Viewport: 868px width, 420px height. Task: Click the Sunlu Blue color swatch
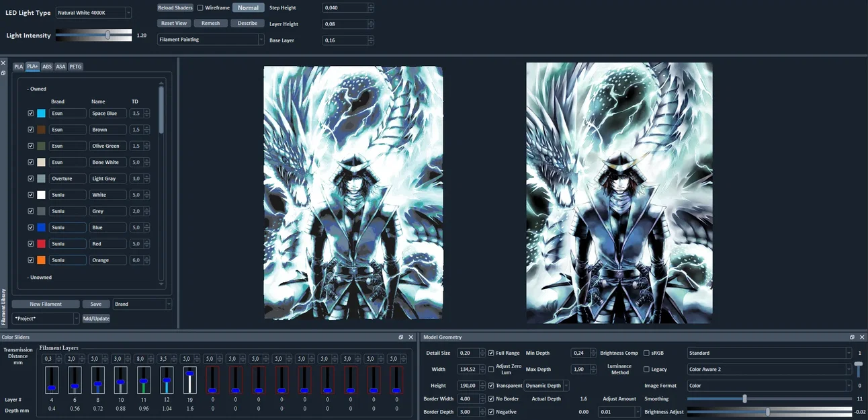41,227
